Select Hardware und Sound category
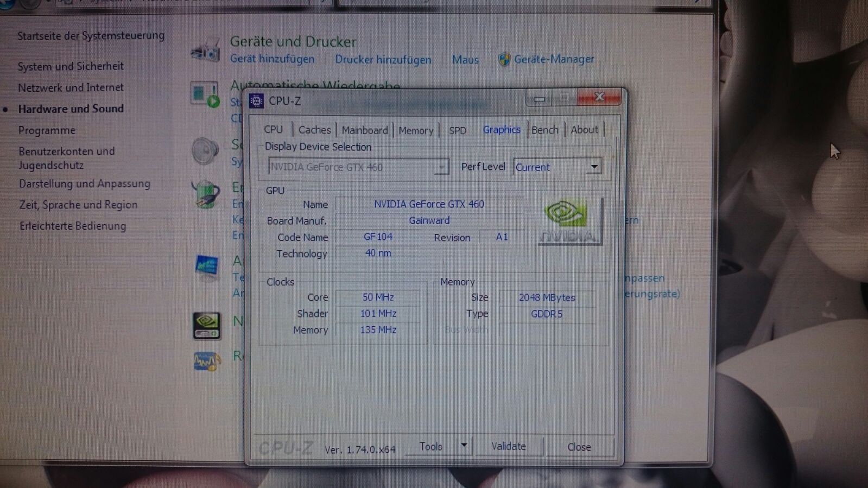Viewport: 868px width, 488px height. (71, 109)
